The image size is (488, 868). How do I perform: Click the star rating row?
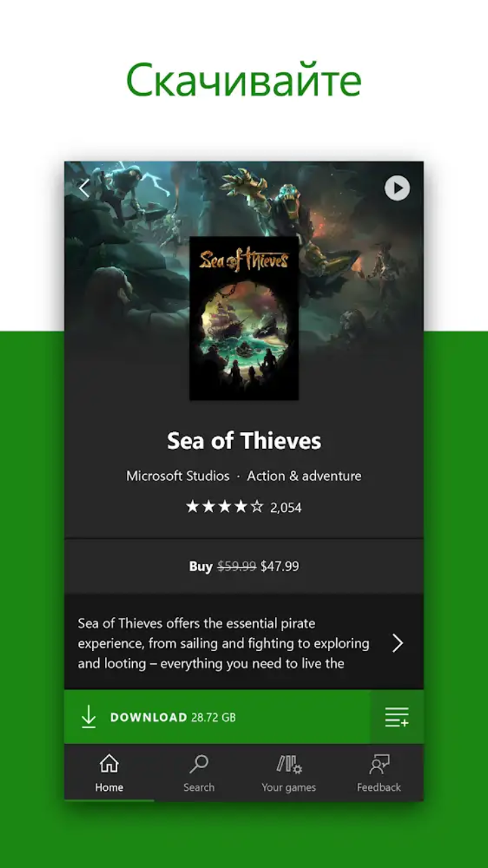(x=224, y=507)
